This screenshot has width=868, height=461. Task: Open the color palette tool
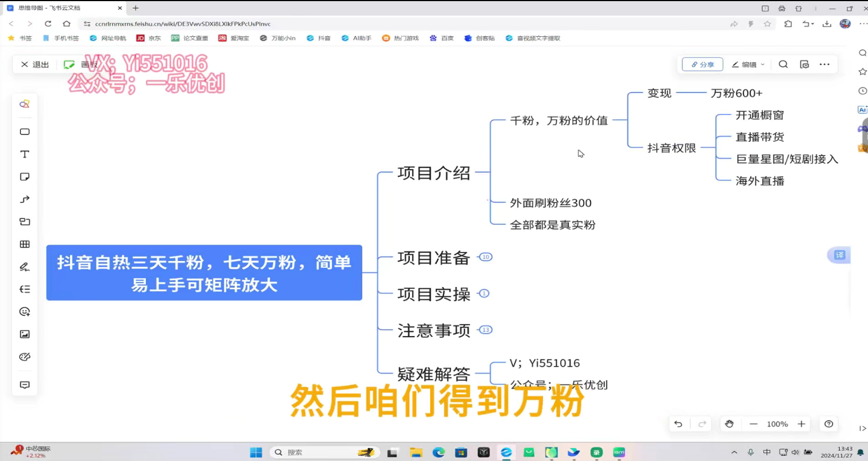click(x=24, y=357)
